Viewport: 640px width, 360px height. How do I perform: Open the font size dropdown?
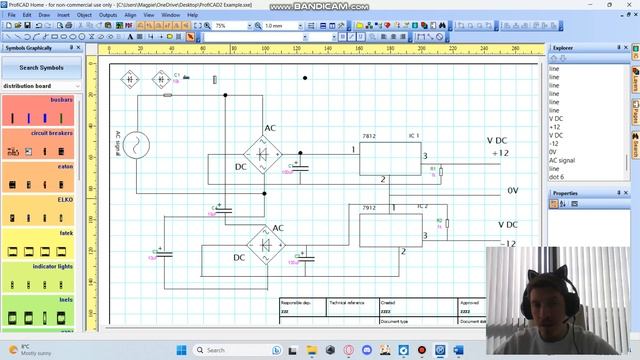[334, 37]
